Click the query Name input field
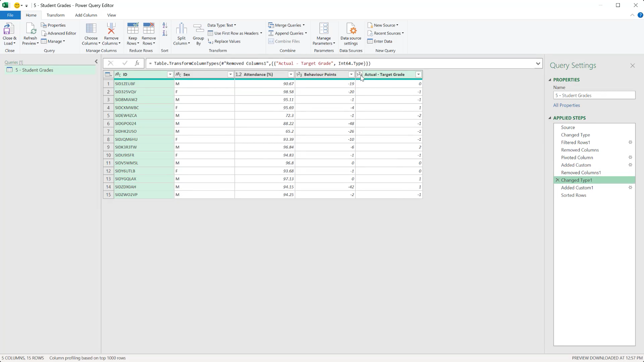 pyautogui.click(x=594, y=96)
